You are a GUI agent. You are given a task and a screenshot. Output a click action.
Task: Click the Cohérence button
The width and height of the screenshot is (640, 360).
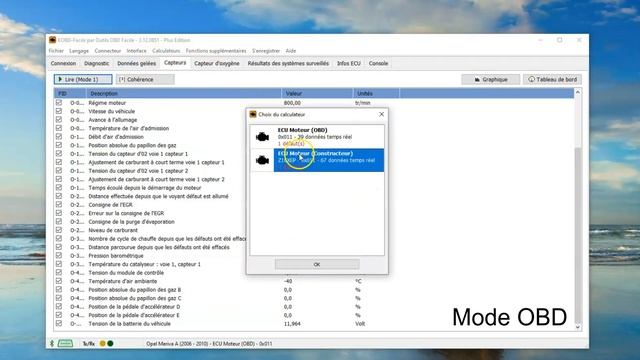[145, 79]
